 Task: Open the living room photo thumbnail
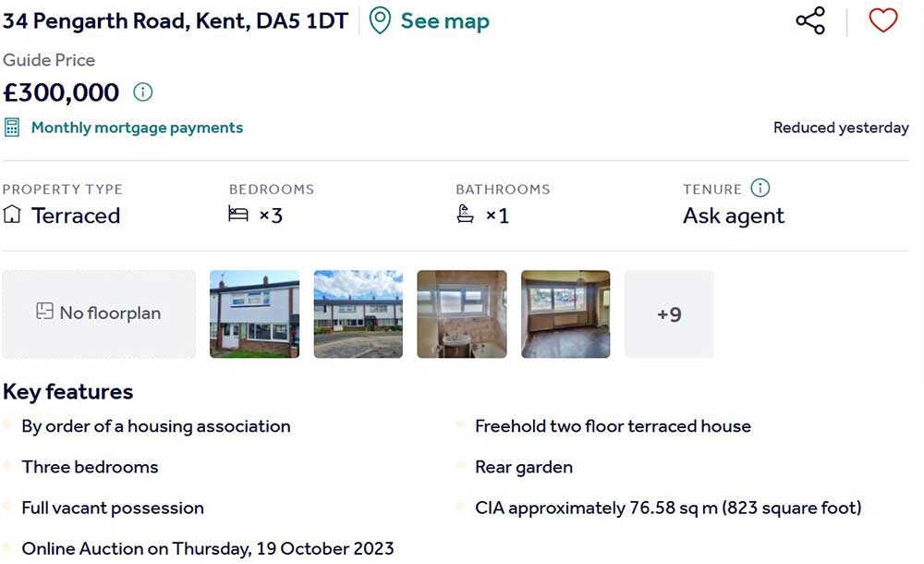tap(565, 313)
